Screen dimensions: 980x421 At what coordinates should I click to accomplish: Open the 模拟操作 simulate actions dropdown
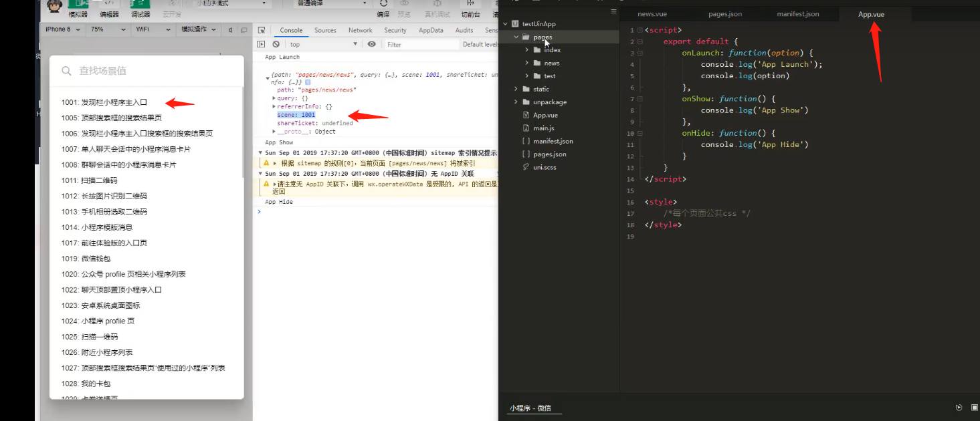click(x=200, y=29)
